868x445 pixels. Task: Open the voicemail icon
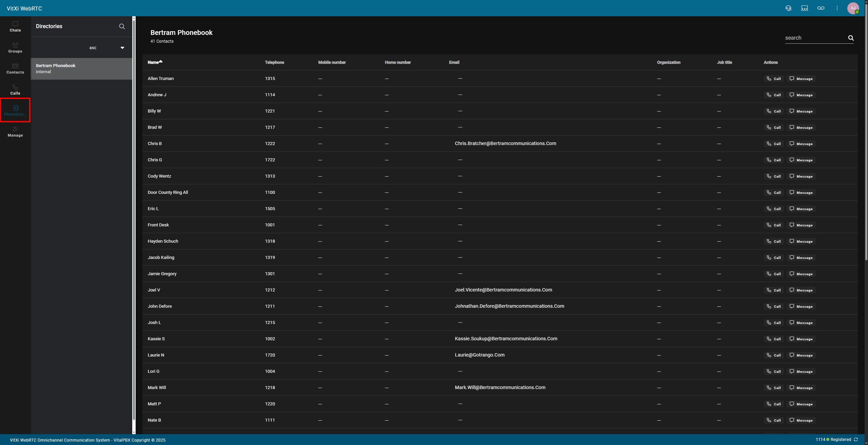pyautogui.click(x=821, y=8)
